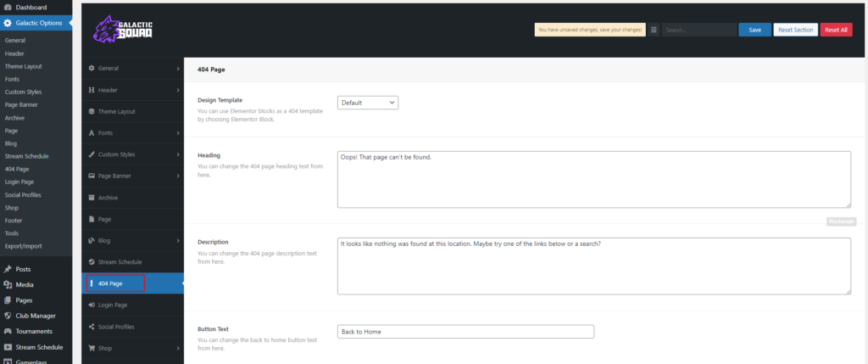The height and width of the screenshot is (364, 868).
Task: Expand the Header section chevron
Action: coord(178,90)
